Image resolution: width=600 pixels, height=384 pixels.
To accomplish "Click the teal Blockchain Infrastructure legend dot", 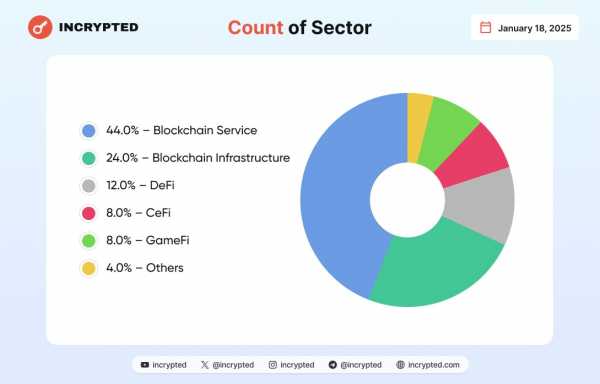I will coord(89,158).
